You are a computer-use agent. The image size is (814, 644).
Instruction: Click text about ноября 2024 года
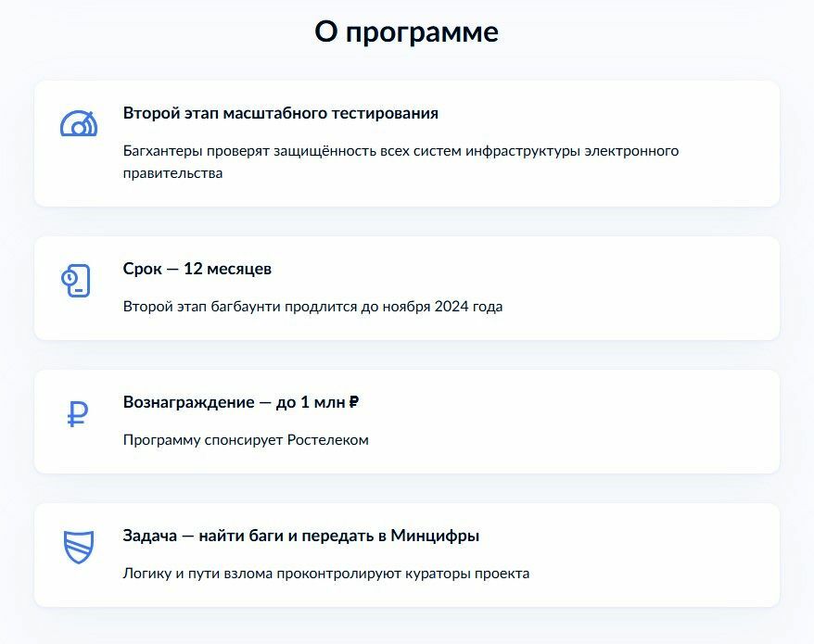coord(312,307)
